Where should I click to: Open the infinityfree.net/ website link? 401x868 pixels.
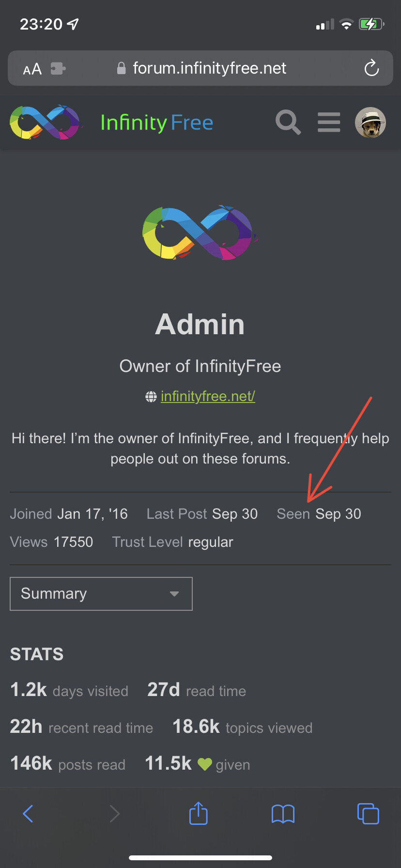pos(208,396)
